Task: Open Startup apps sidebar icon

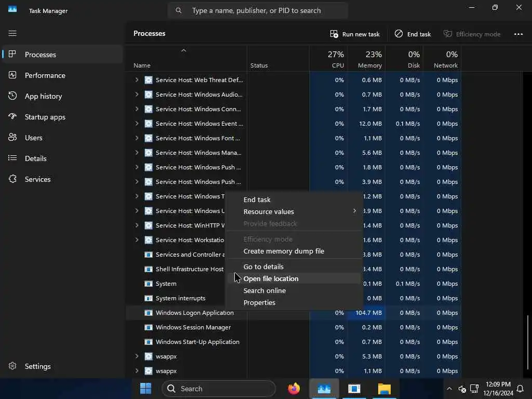Action: click(x=12, y=116)
